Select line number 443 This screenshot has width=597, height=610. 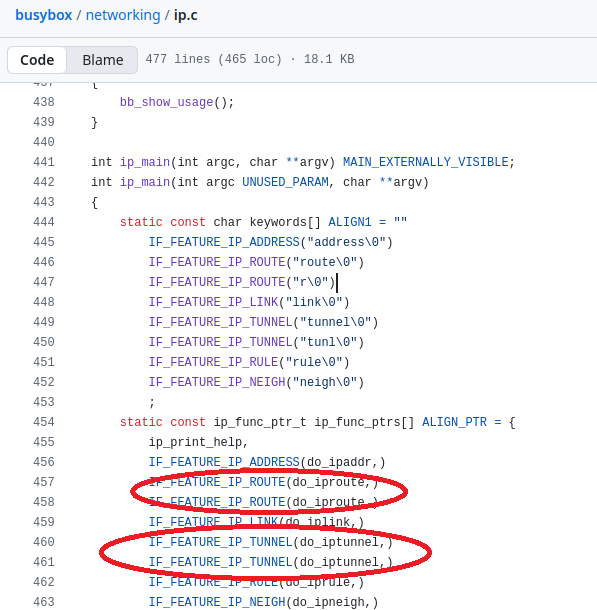44,202
